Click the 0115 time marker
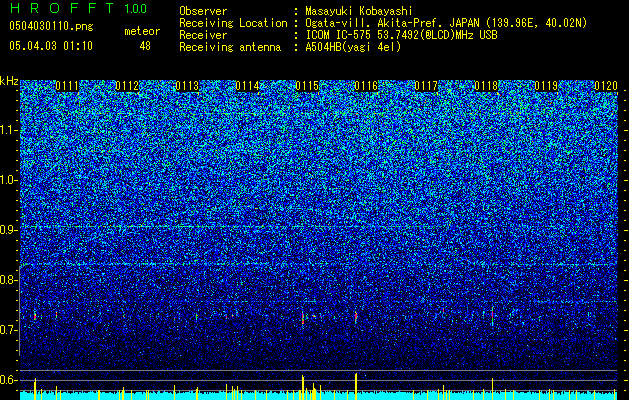The width and height of the screenshot is (629, 400). pos(307,86)
